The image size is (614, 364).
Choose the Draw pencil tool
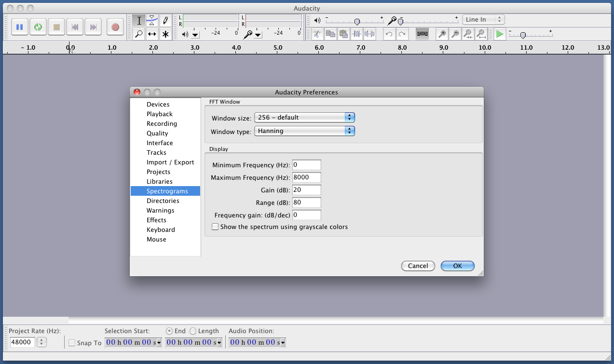click(x=165, y=21)
